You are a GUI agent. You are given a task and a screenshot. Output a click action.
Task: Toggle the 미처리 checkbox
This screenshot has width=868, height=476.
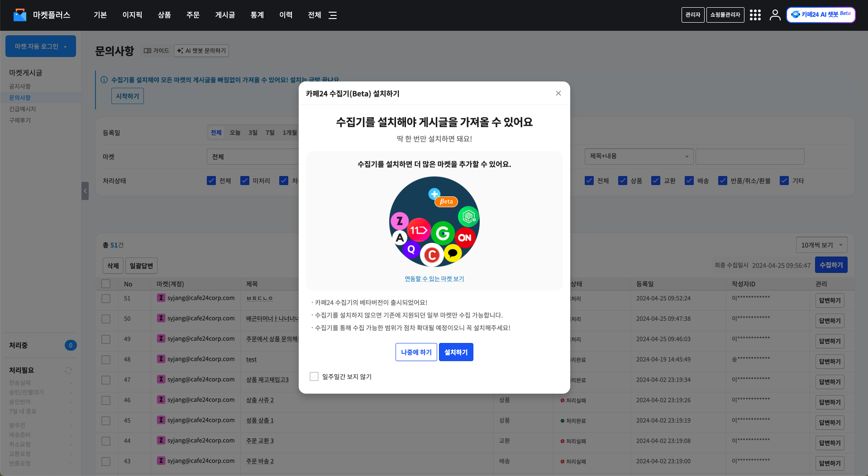click(245, 181)
